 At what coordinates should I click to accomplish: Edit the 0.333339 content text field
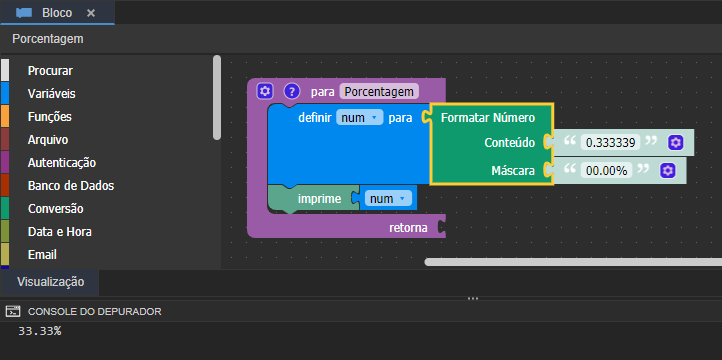coord(611,143)
